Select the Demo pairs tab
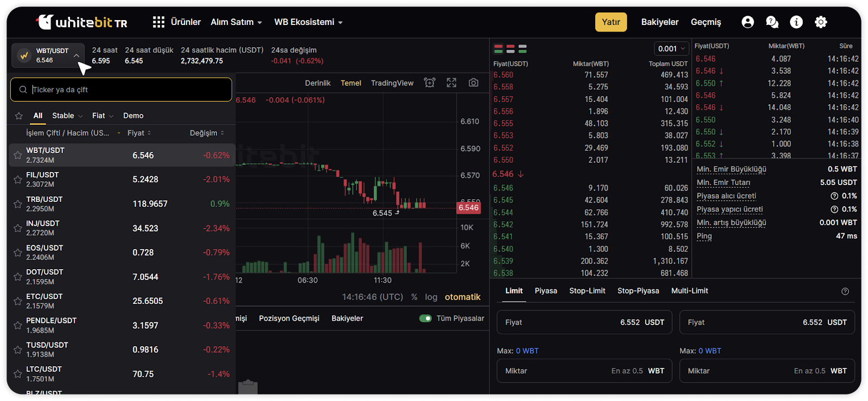The image size is (868, 401). coord(133,116)
